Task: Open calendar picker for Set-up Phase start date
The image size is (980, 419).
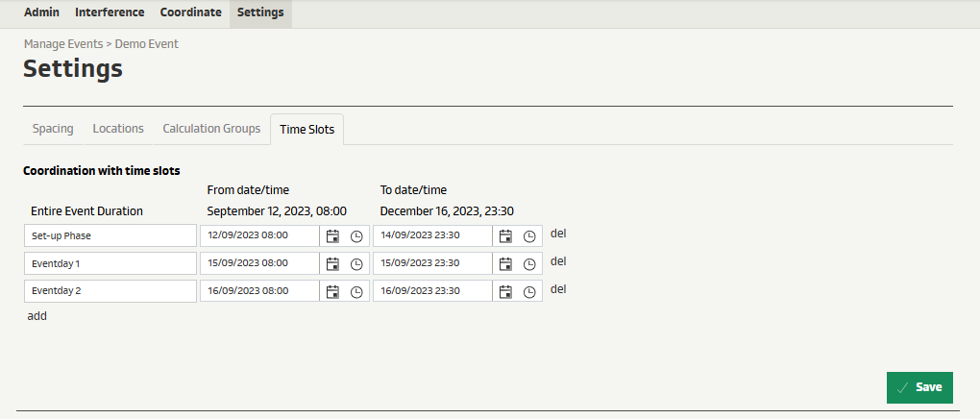Action: (x=332, y=236)
